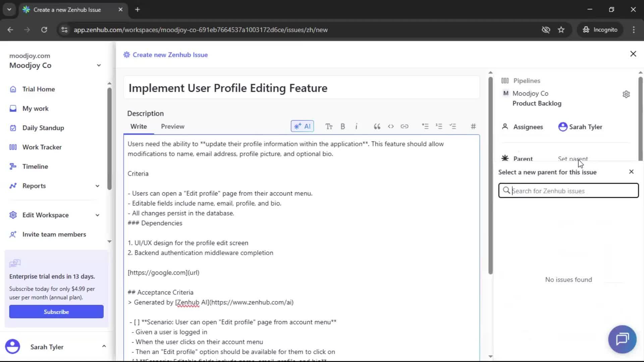Insert a blockquote in the description
This screenshot has height=362, width=644.
point(377,126)
